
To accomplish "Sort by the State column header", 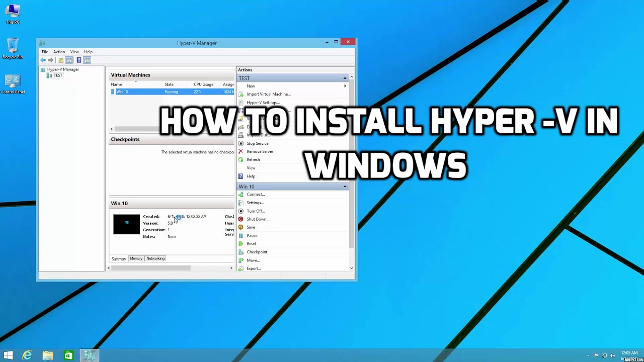I will tap(169, 84).
